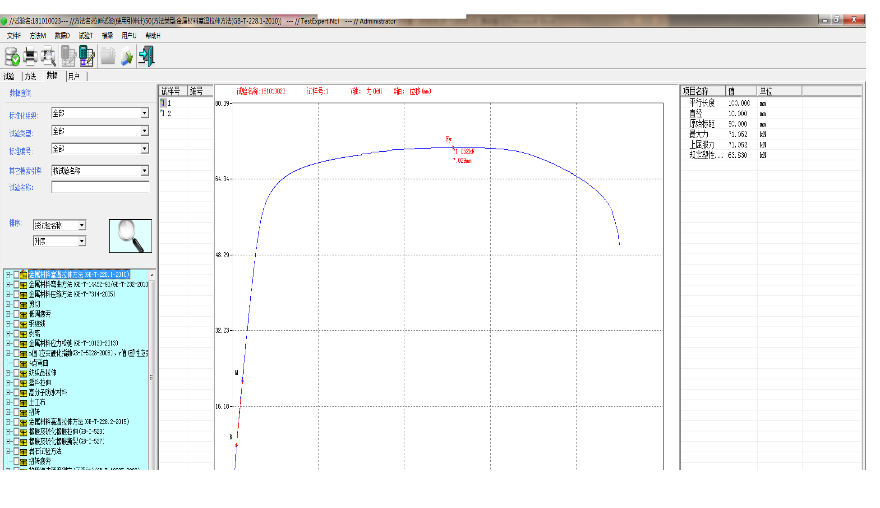Open the first 全部 standard category dropdown

pyautogui.click(x=100, y=113)
